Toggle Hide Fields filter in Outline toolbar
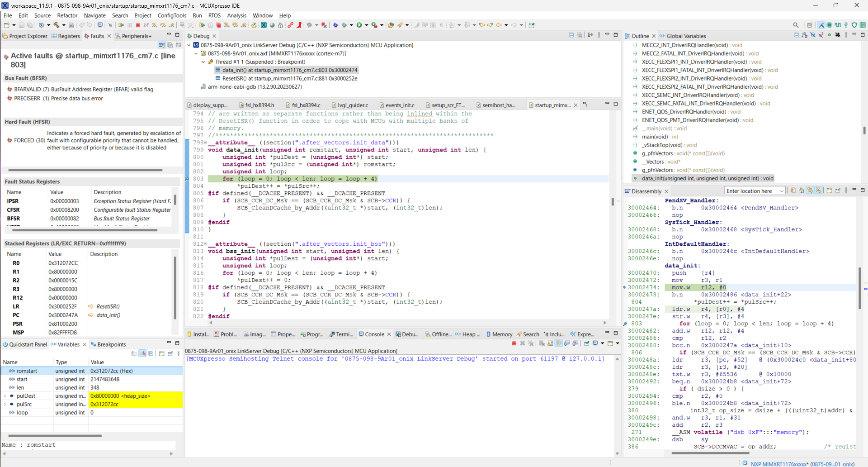The height and width of the screenshot is (467, 868). [813, 35]
